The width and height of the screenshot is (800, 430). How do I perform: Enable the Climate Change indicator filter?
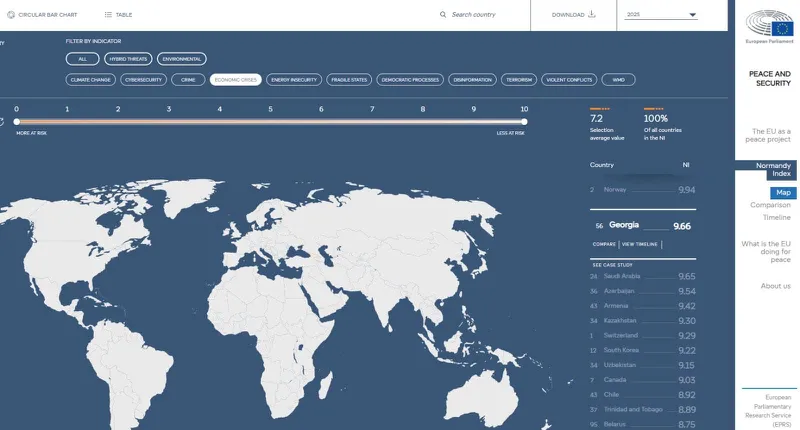click(90, 80)
